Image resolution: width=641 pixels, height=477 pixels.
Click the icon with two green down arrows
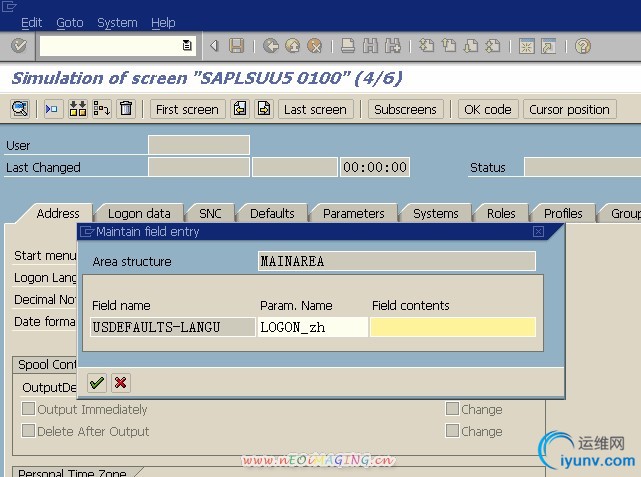(78, 109)
